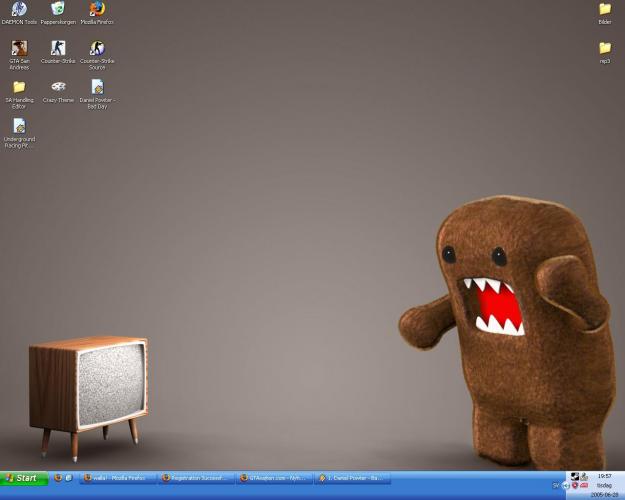Viewport: 625px width, 500px height.
Task: Switch to Daniel Powter player taskbar button
Action: tap(353, 478)
